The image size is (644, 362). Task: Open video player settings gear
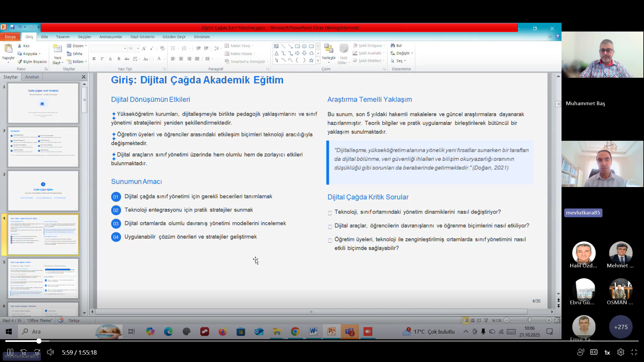[x=621, y=352]
